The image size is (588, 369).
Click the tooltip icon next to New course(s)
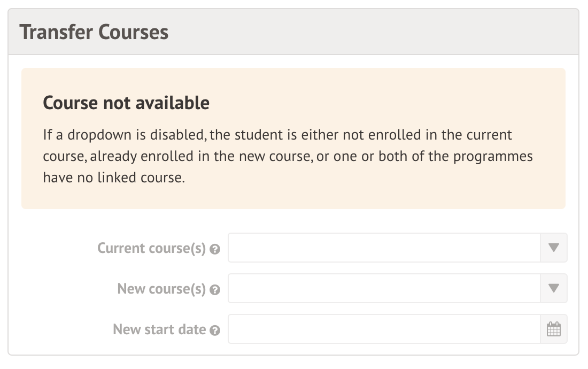[215, 289]
